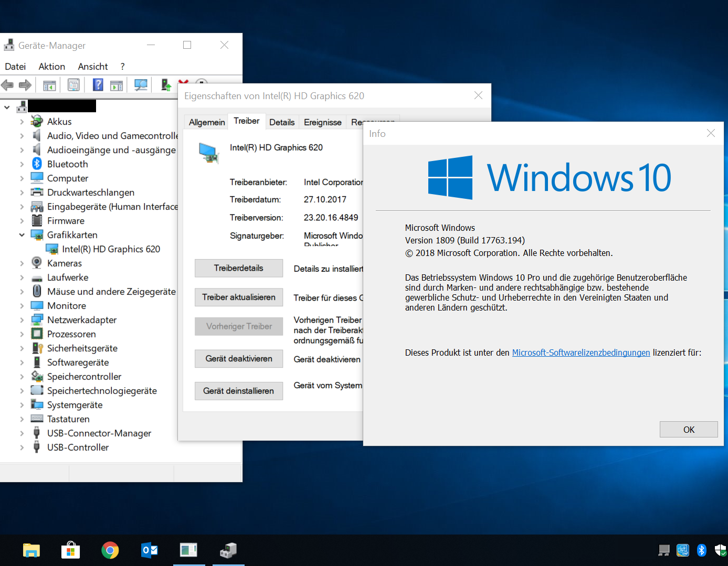The image size is (728, 566).
Task: Open the Properties toolbar icon in Geräte-Manager
Action: coord(73,85)
